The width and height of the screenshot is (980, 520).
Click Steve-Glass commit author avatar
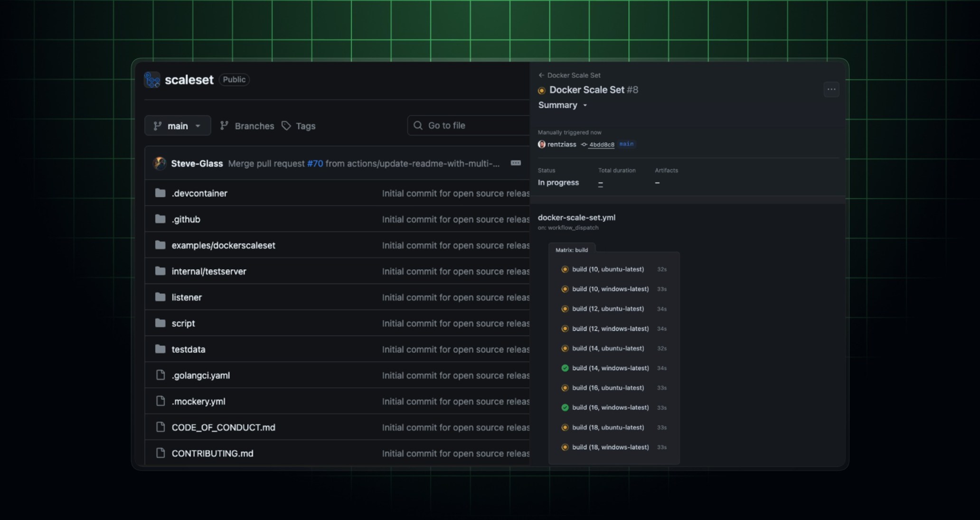click(160, 163)
